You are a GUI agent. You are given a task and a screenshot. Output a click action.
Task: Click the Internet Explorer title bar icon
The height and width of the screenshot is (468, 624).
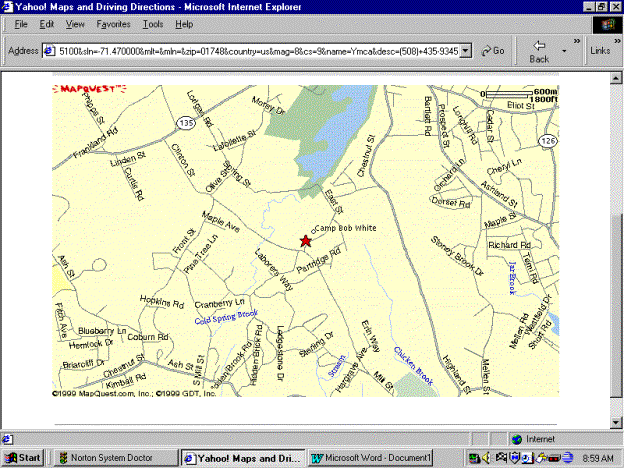(x=8, y=7)
